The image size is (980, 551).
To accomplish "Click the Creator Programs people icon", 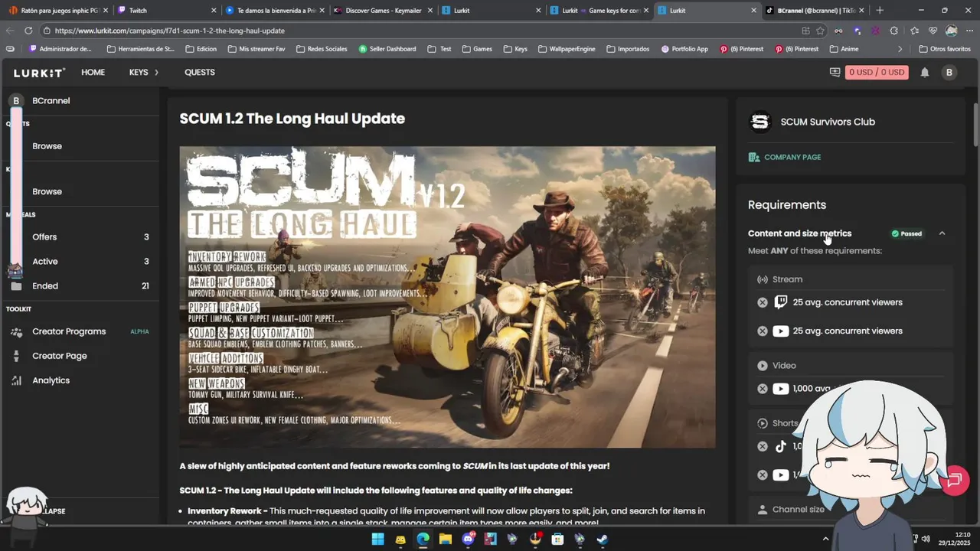I will pos(16,331).
